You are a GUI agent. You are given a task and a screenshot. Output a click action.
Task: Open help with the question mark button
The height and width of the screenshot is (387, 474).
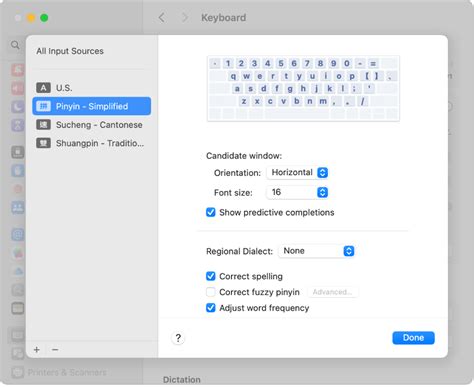pos(178,338)
